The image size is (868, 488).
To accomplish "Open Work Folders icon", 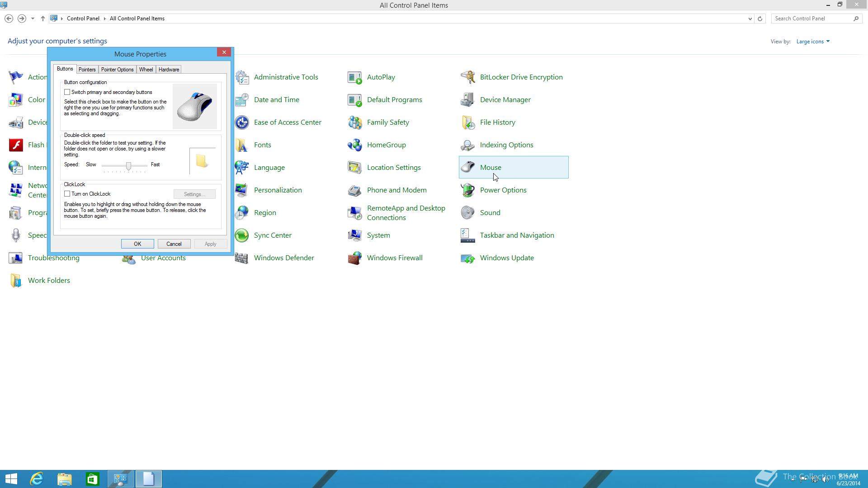I will coord(16,281).
